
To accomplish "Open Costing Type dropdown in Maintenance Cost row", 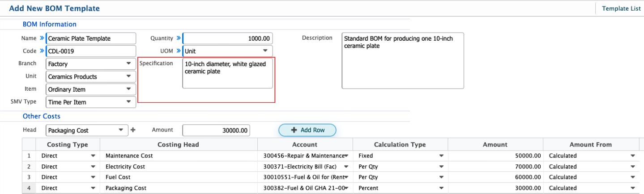I will pyautogui.click(x=68, y=156).
